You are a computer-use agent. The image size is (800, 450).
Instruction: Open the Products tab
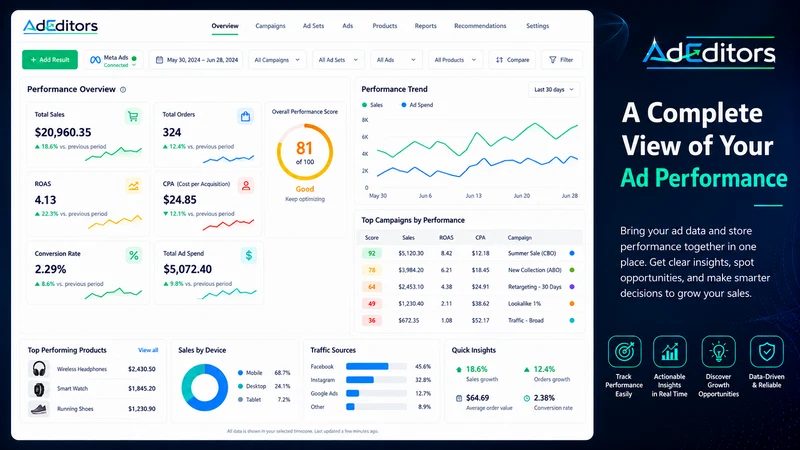(385, 26)
